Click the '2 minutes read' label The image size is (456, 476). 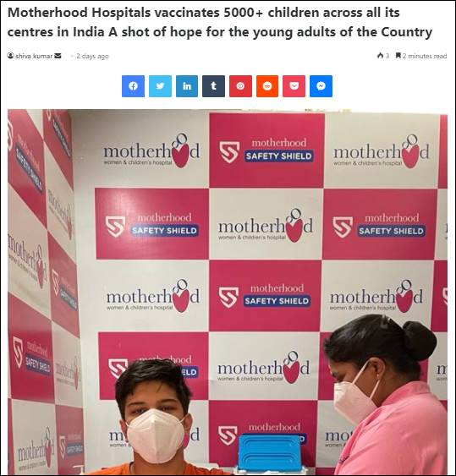pos(425,56)
